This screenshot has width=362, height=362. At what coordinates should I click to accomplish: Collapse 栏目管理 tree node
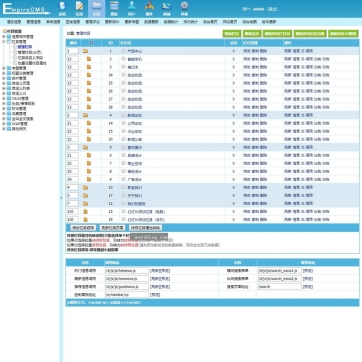4,42
